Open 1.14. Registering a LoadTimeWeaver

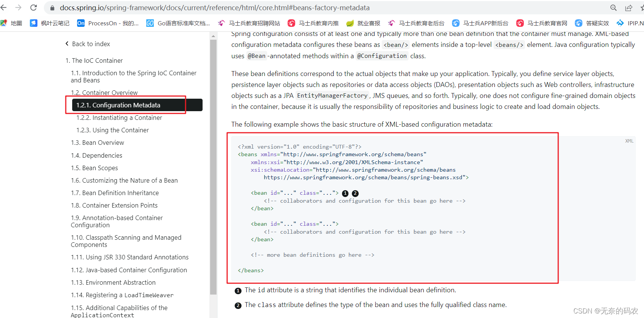[x=122, y=295]
